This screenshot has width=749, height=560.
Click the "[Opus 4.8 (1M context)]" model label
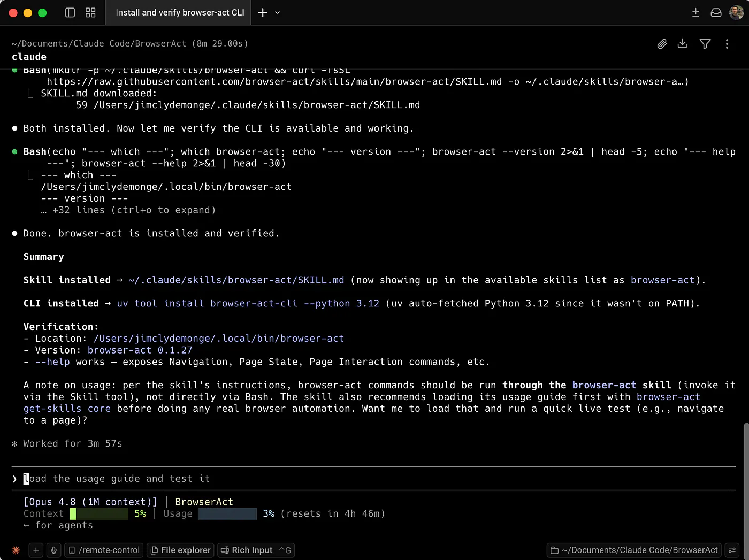(x=90, y=502)
